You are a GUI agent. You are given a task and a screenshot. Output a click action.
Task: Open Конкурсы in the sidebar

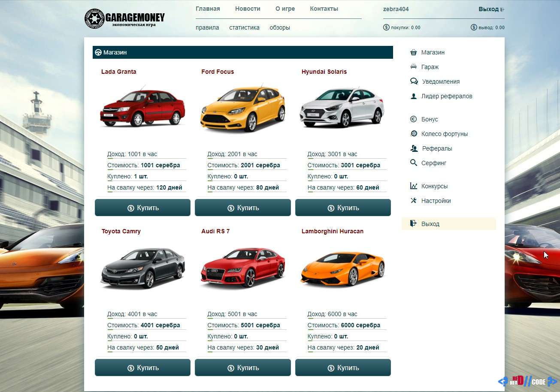tap(434, 186)
